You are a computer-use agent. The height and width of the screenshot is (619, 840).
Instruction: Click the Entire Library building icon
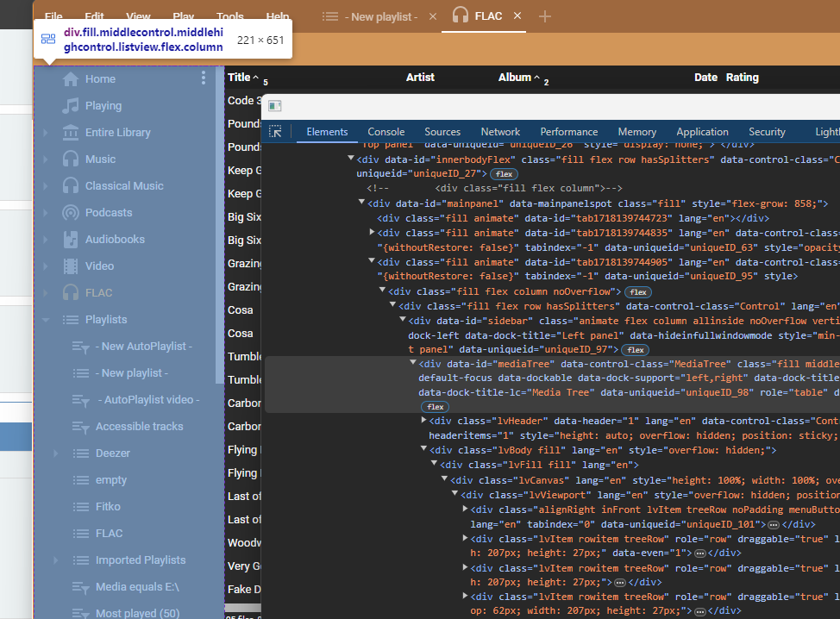(71, 133)
